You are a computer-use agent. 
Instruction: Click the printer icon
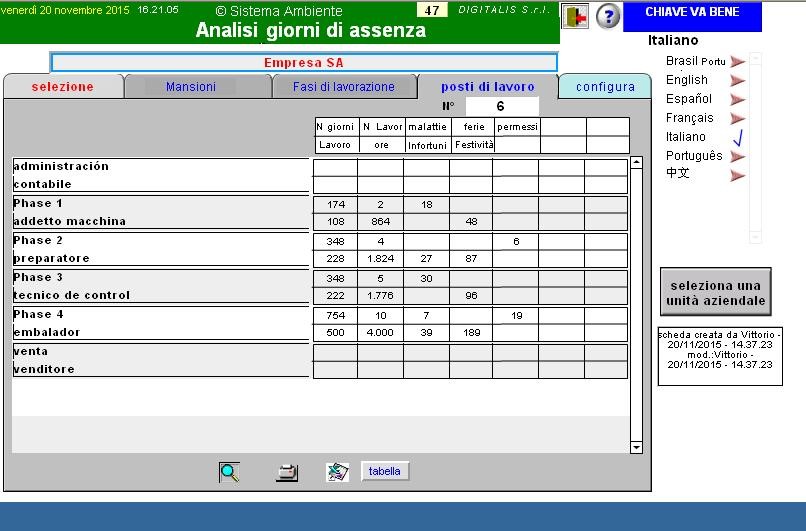[x=287, y=472]
